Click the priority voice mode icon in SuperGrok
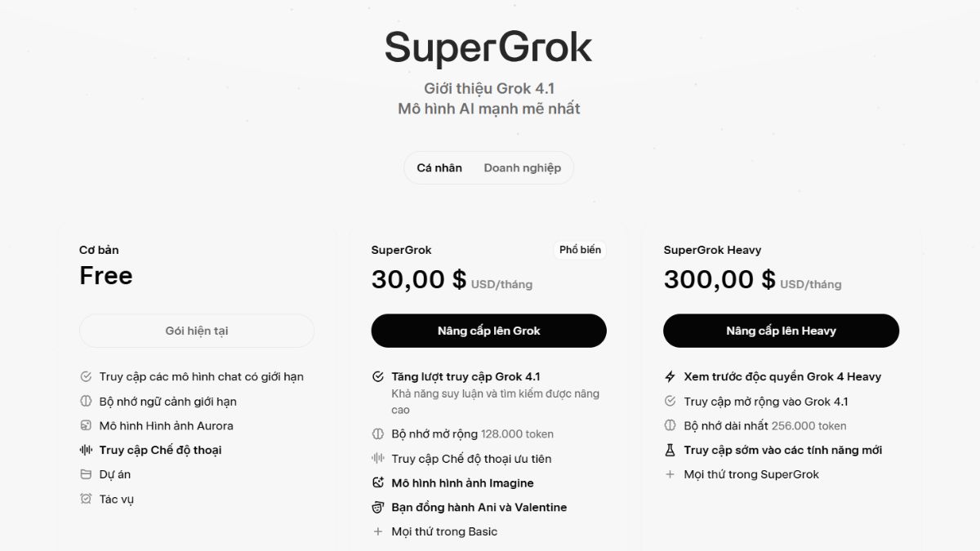980x551 pixels. coord(377,458)
